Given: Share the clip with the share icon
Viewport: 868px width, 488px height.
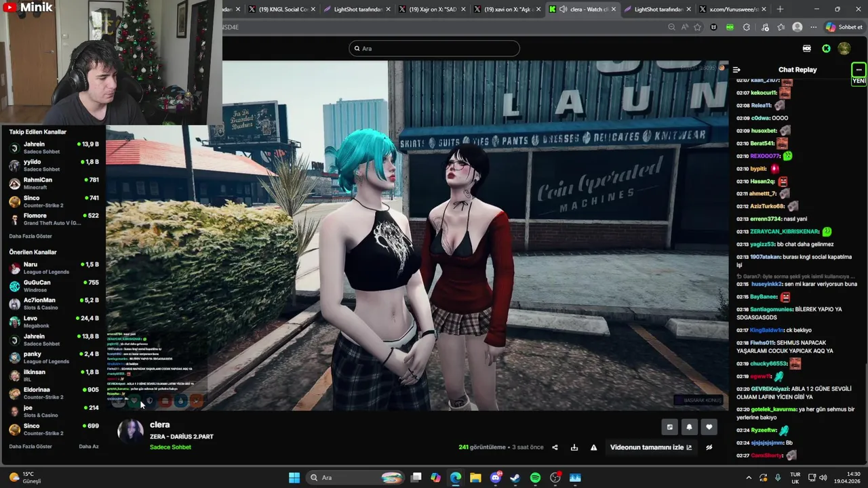Looking at the screenshot, I should coord(555,447).
